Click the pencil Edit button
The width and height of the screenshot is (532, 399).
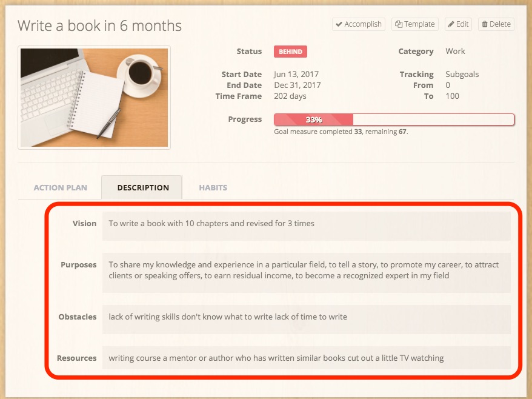click(x=458, y=24)
